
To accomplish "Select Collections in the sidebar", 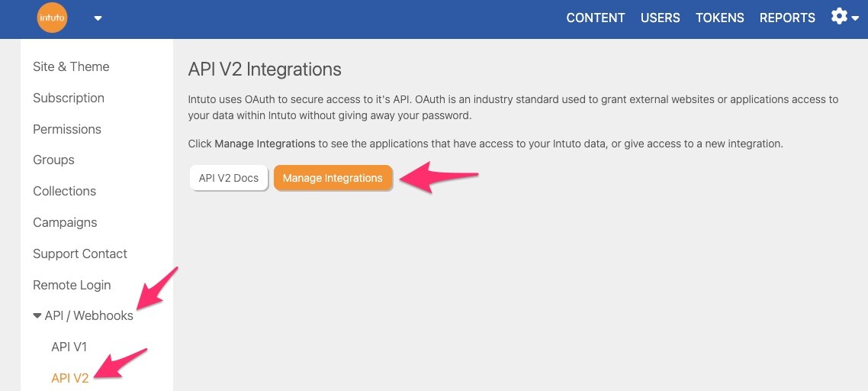I will point(64,191).
